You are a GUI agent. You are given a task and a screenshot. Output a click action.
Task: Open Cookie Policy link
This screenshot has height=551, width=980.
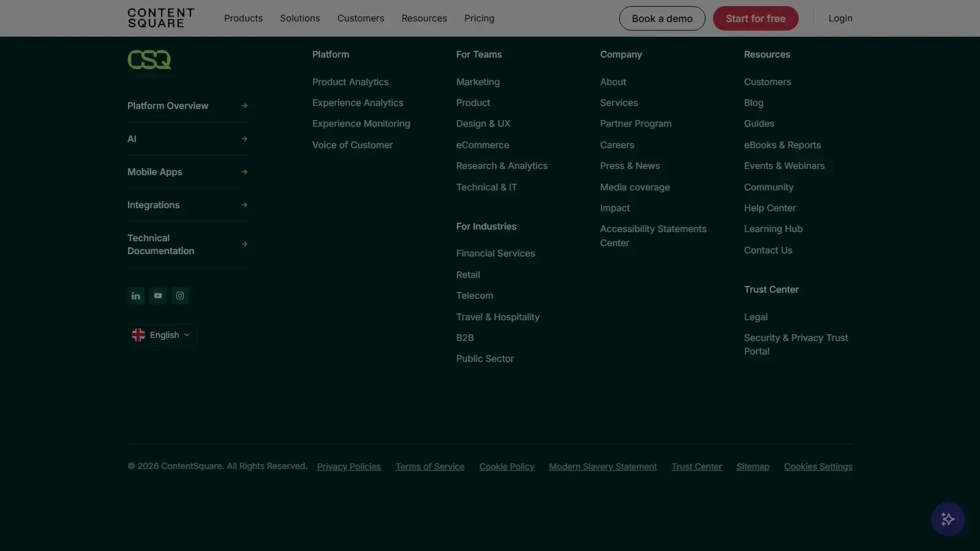(507, 467)
